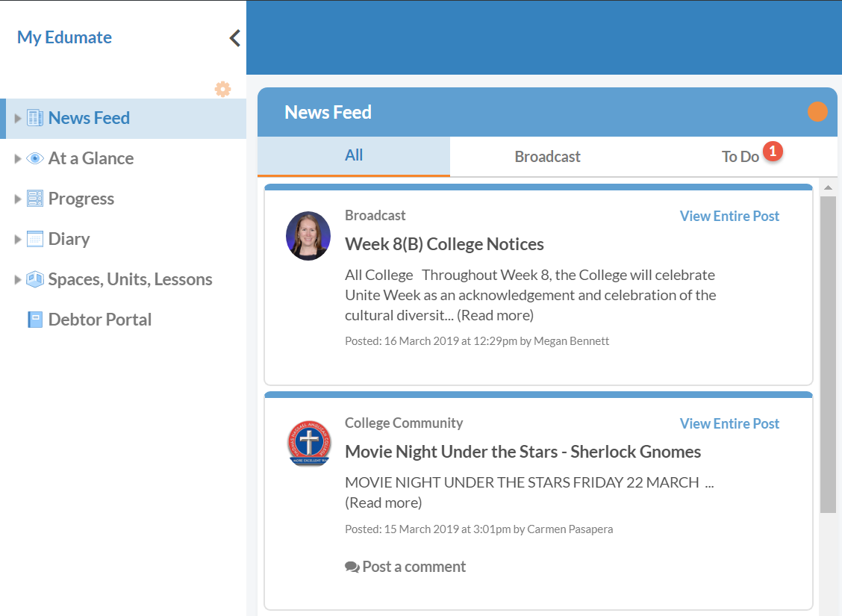Screen dimensions: 842x616
Task: Expand the Diary section arrow
Action: [x=18, y=239]
